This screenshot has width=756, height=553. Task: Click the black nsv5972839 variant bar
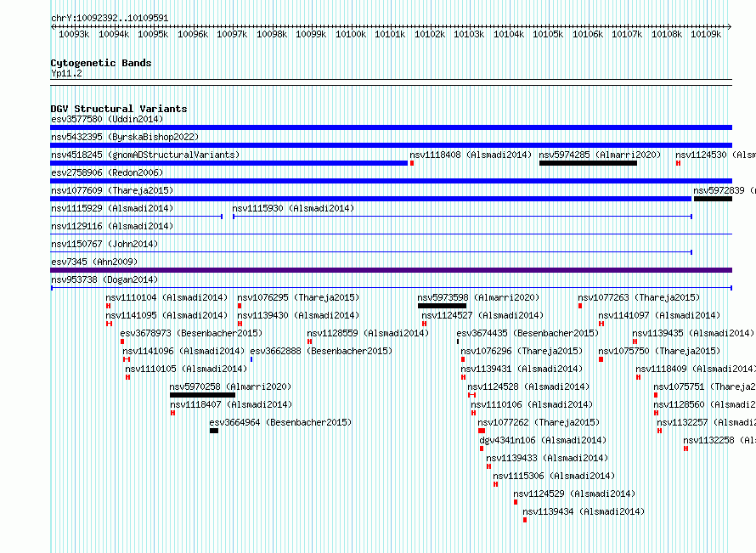tap(713, 199)
